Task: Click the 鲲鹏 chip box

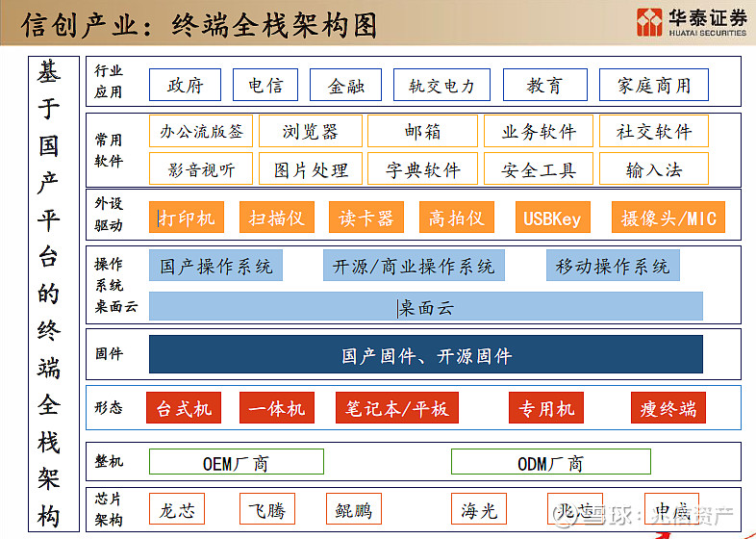Action: tap(354, 508)
